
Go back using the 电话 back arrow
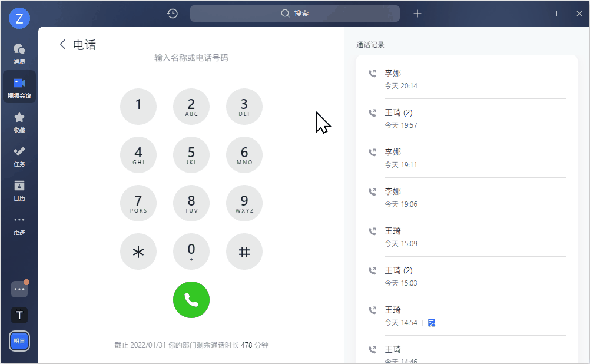pyautogui.click(x=63, y=44)
